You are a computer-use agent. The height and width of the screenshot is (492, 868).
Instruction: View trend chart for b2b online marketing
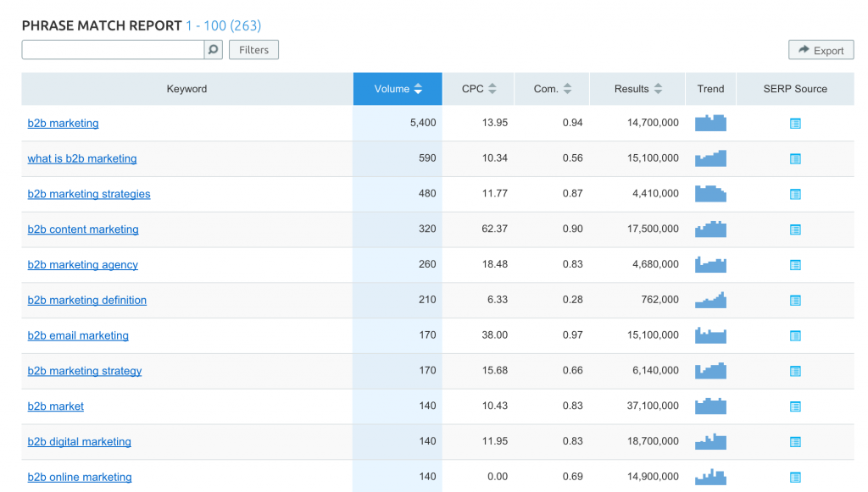(x=711, y=477)
